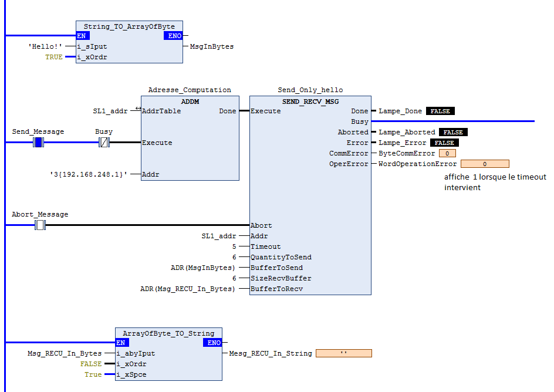554x392 pixels.
Task: Click the WordOperationError value box
Action: [484, 164]
